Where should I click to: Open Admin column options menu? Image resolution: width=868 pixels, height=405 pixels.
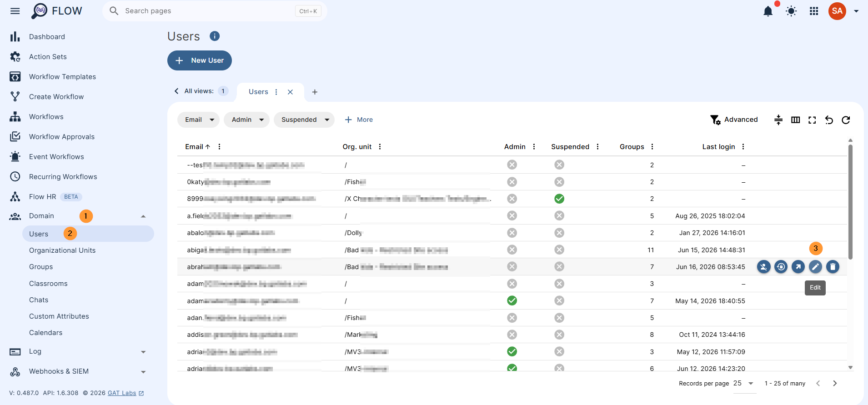(534, 146)
